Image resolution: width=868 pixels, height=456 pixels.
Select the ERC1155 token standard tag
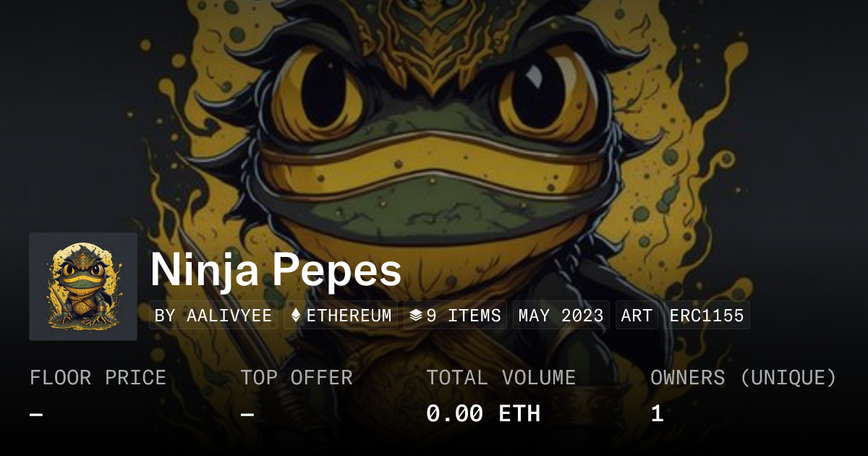click(707, 316)
